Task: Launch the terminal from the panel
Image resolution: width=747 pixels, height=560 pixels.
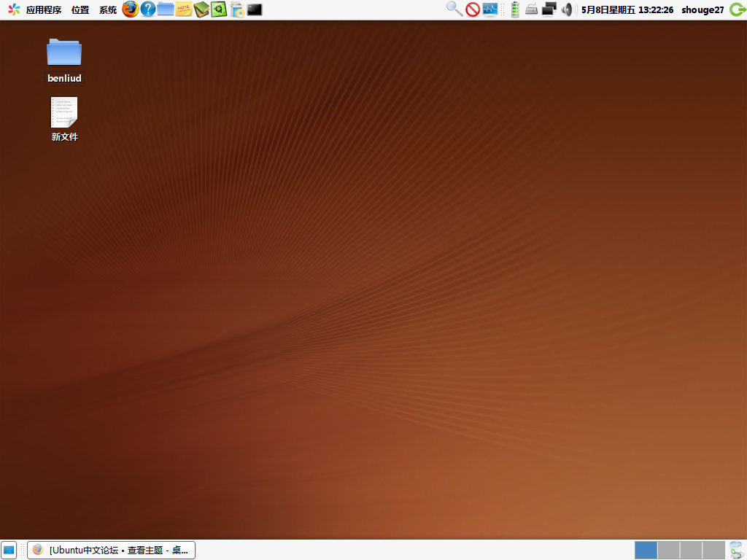Action: click(255, 9)
